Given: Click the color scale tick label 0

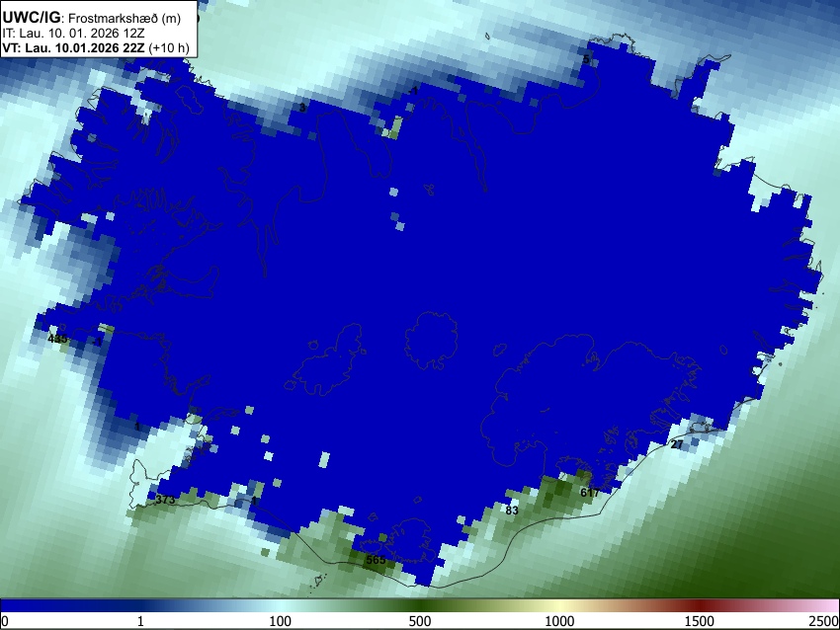Looking at the screenshot, I should tap(5, 621).
